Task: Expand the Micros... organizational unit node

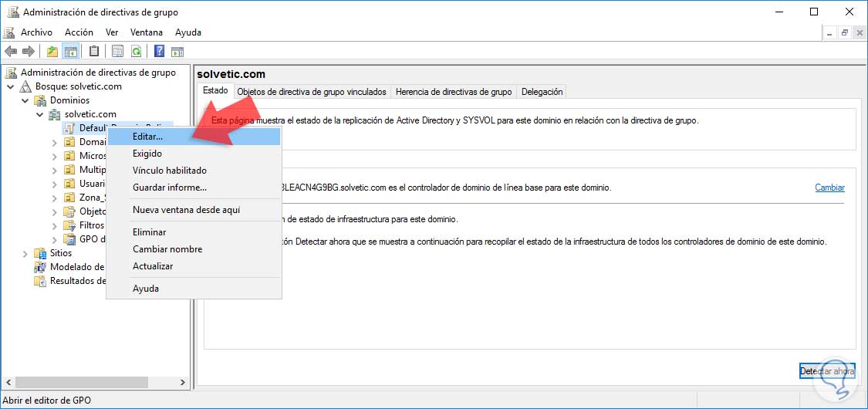Action: coord(54,156)
